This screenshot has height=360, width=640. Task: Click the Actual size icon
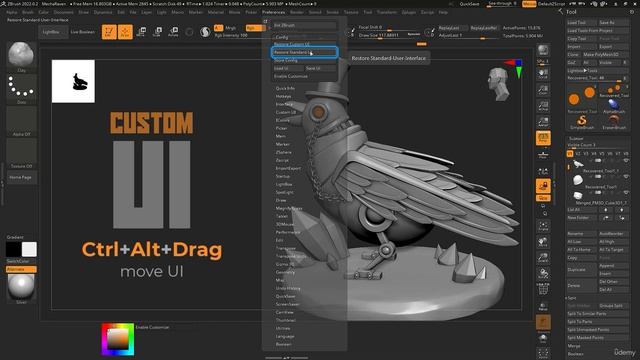[543, 106]
